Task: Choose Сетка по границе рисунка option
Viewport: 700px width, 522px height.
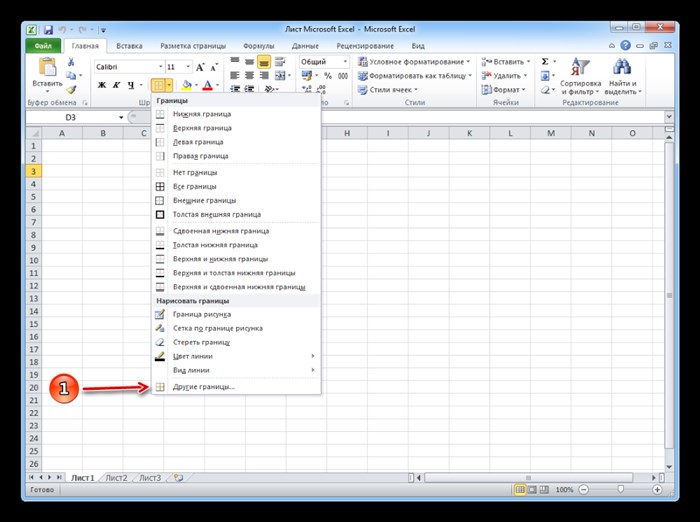Action: 236,328
